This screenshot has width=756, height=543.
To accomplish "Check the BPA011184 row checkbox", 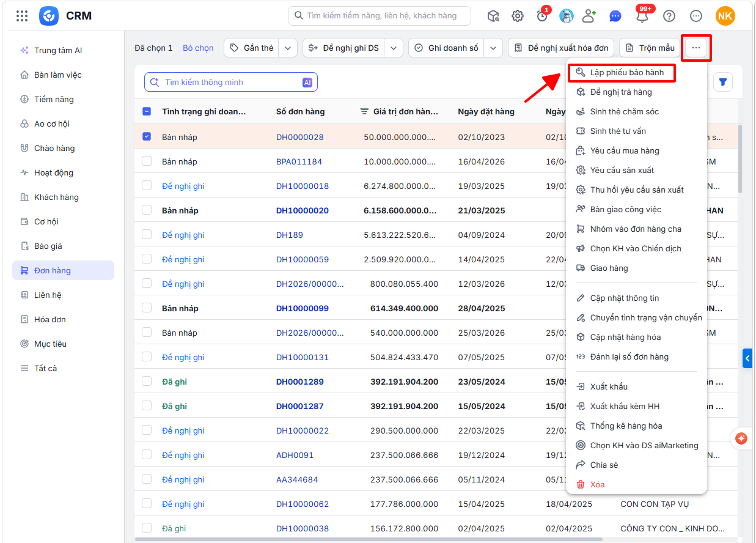I will pyautogui.click(x=147, y=161).
